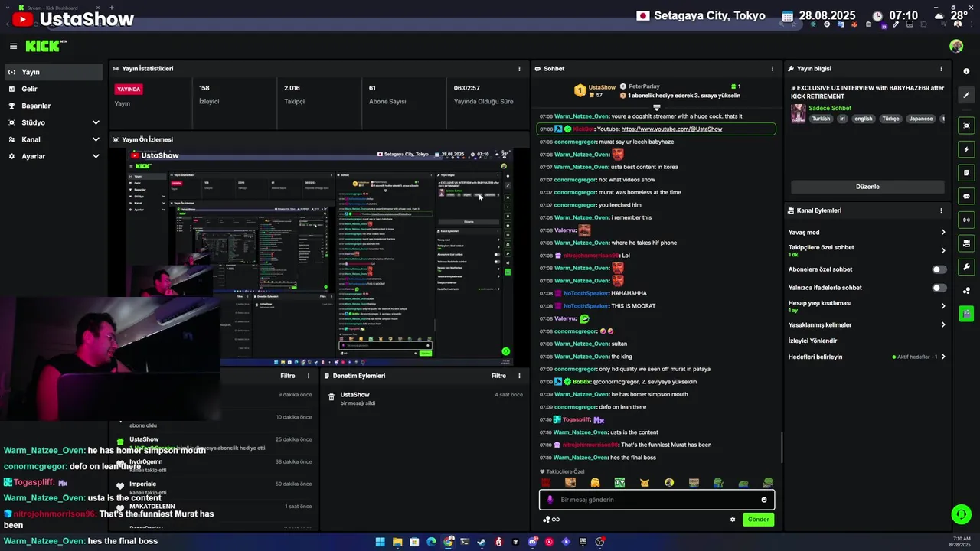Click the KICK logo
This screenshot has height=551, width=980.
tap(43, 46)
